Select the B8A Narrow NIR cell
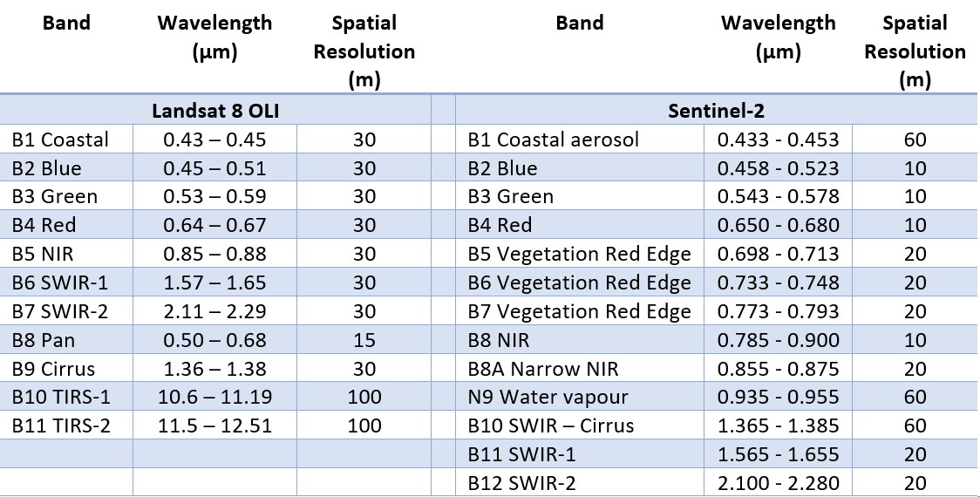The height and width of the screenshot is (497, 980). (x=580, y=368)
